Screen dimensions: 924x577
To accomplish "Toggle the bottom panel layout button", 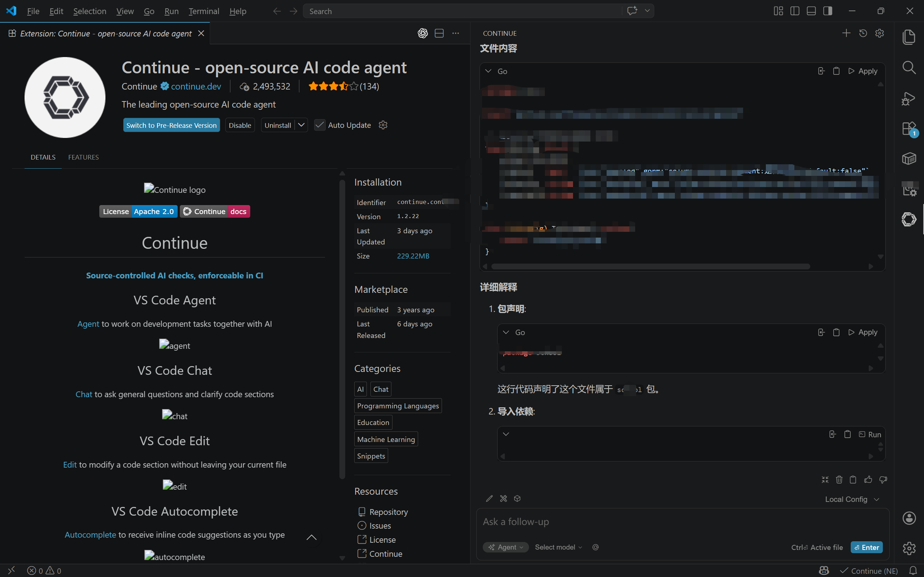I will coord(811,11).
